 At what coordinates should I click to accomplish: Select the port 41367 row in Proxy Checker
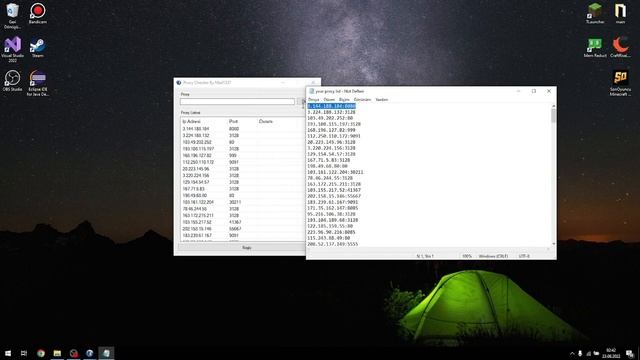pyautogui.click(x=243, y=222)
